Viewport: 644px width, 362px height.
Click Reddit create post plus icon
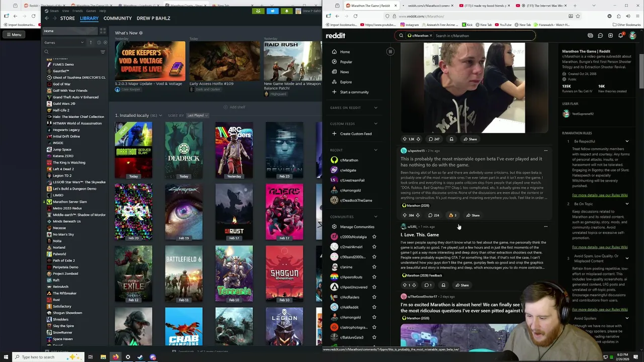(x=610, y=36)
